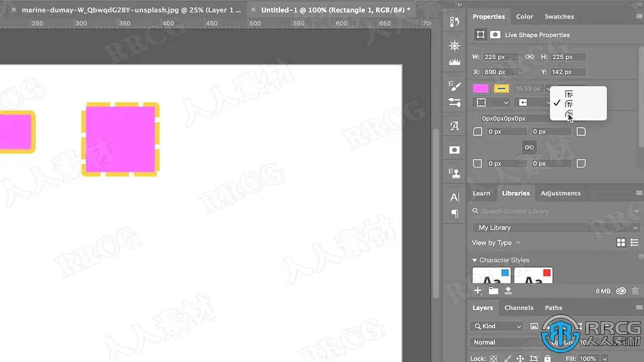Expand the library search options chevron
The image size is (644, 362).
click(x=636, y=211)
